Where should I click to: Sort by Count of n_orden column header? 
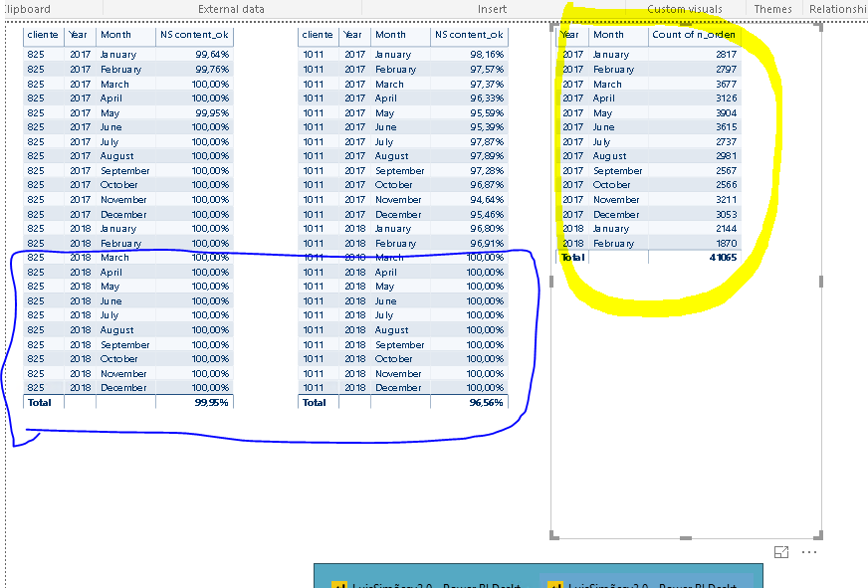coord(694,34)
